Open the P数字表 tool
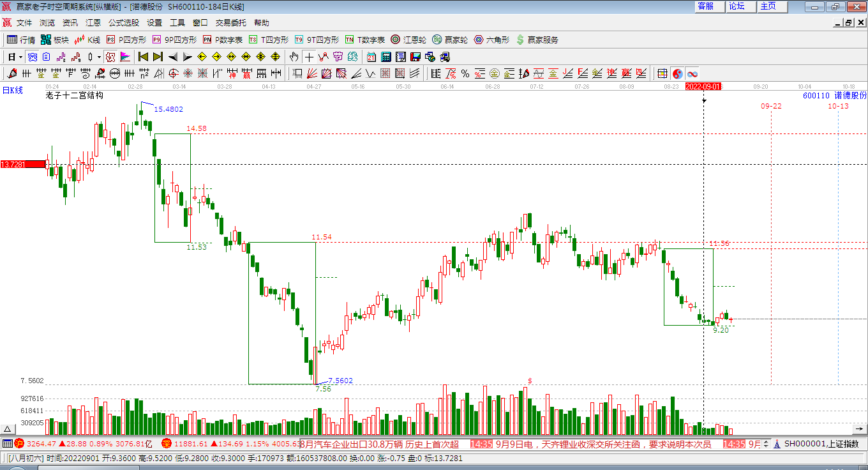Image resolution: width=868 pixels, height=470 pixels. click(223, 40)
